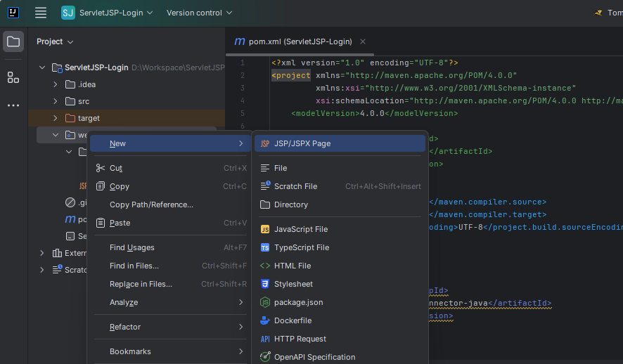Open the Project view dropdown

point(55,41)
